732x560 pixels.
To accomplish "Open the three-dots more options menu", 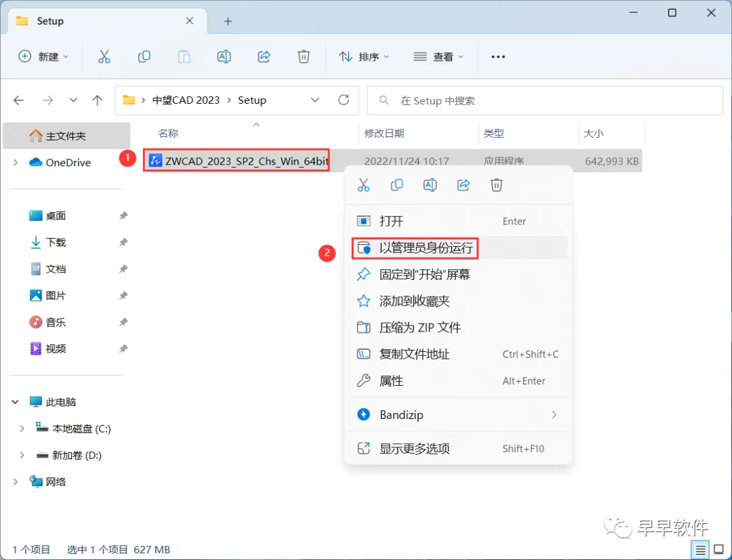I will click(498, 56).
